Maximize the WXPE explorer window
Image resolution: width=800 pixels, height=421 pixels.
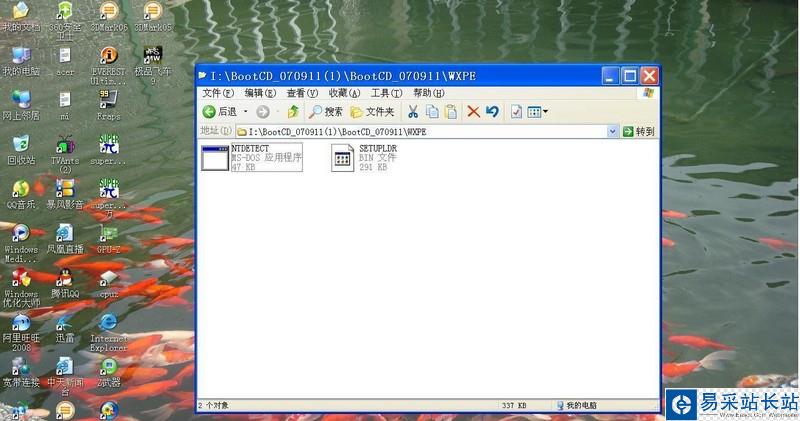(630, 76)
